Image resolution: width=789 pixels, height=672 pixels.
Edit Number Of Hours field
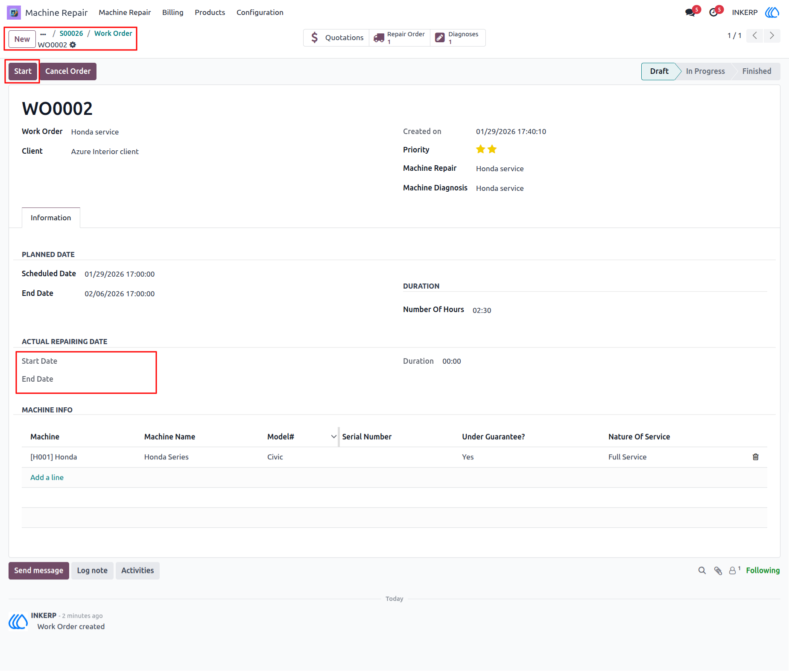(x=482, y=310)
